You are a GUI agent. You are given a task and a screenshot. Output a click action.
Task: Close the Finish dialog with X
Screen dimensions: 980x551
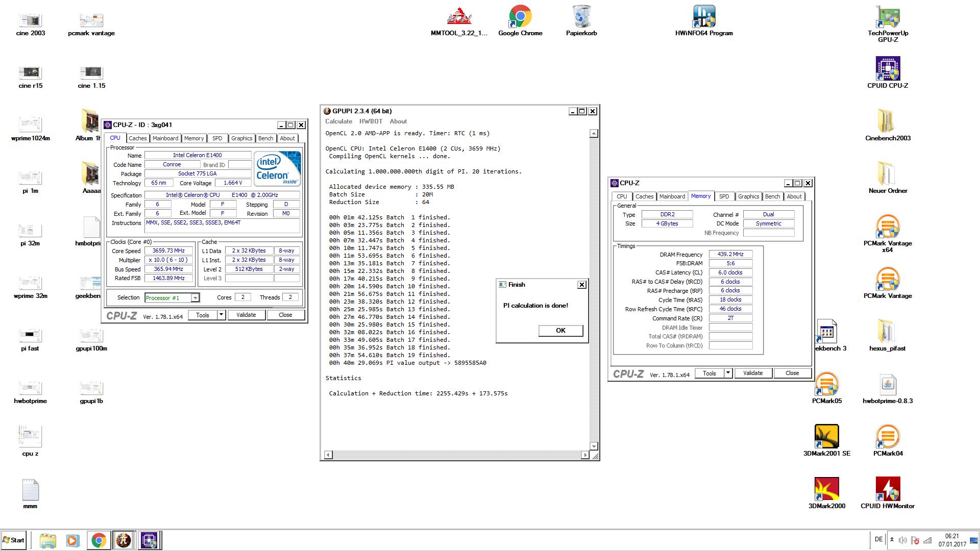click(581, 285)
